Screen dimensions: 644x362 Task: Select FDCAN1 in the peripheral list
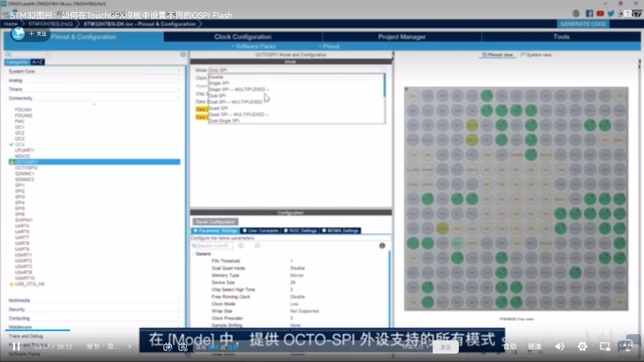pos(23,110)
